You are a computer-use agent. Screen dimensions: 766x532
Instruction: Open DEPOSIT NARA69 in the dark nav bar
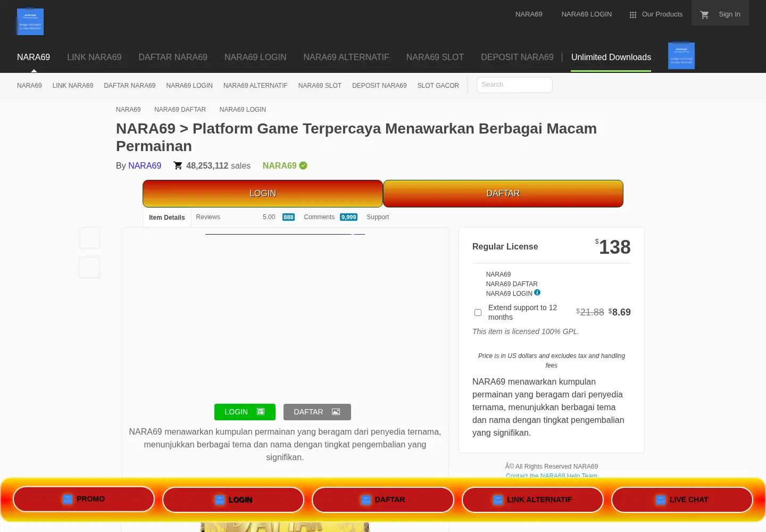tap(517, 57)
